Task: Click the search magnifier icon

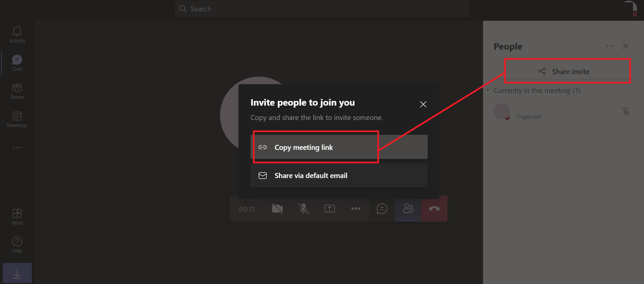Action: [x=183, y=9]
